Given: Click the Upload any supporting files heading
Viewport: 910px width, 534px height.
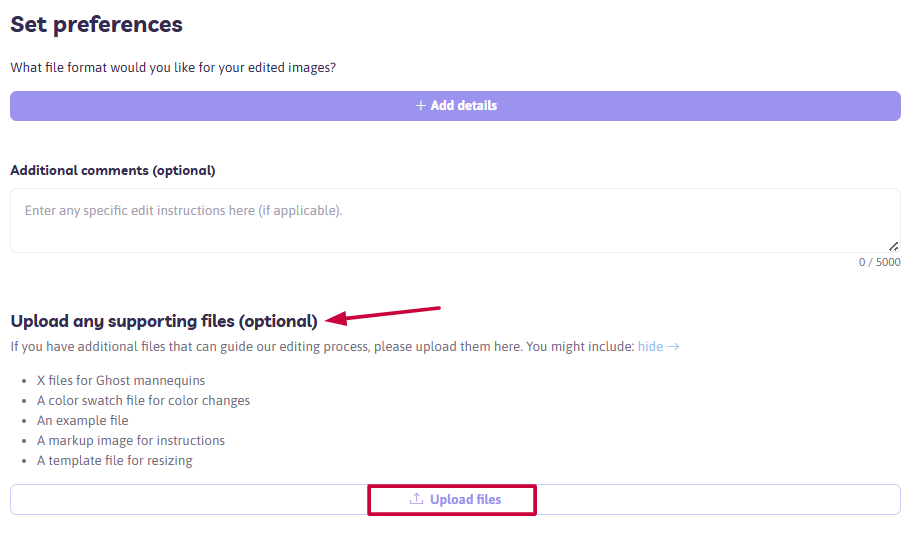Looking at the screenshot, I should (164, 321).
